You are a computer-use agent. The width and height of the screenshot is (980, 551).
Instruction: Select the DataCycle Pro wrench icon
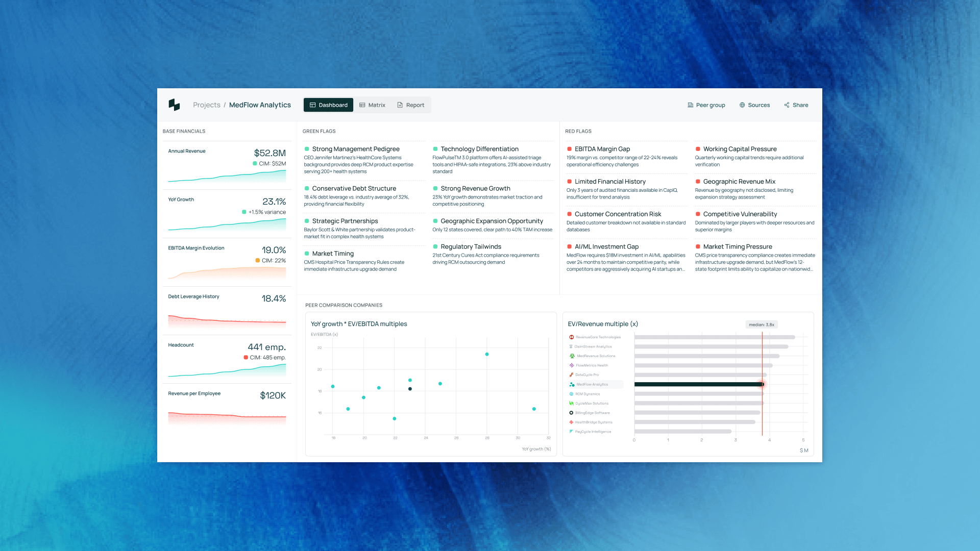click(571, 374)
